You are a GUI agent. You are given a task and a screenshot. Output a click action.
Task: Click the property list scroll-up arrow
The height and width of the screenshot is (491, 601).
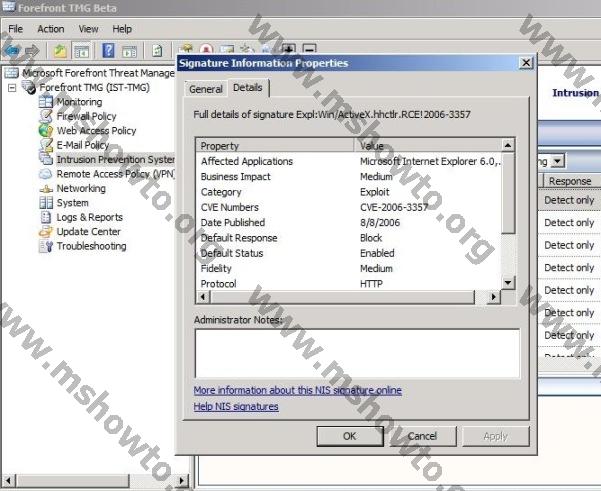508,145
